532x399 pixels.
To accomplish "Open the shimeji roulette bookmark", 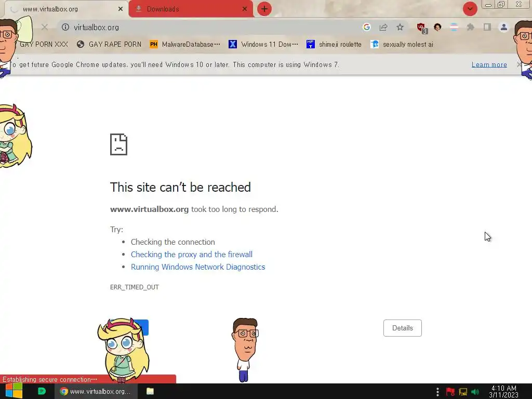I will click(334, 45).
